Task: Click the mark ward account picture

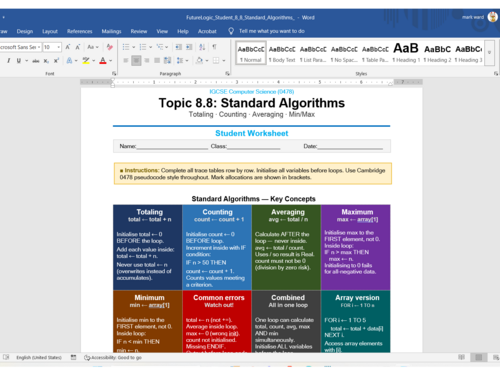Action: point(492,17)
